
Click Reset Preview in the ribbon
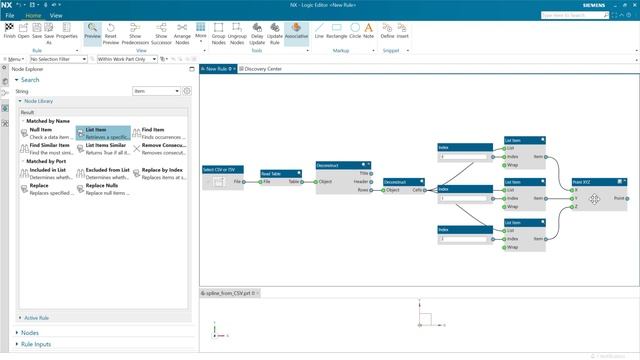111,33
